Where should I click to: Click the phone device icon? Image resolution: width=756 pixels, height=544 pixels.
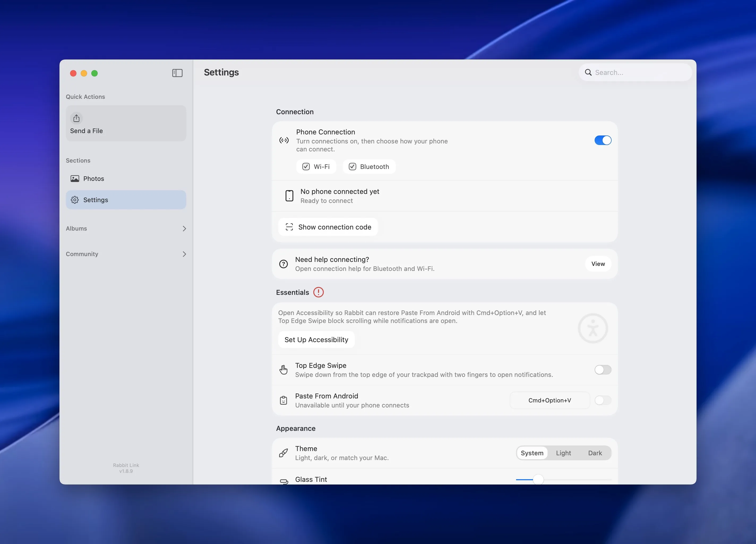[x=289, y=196]
